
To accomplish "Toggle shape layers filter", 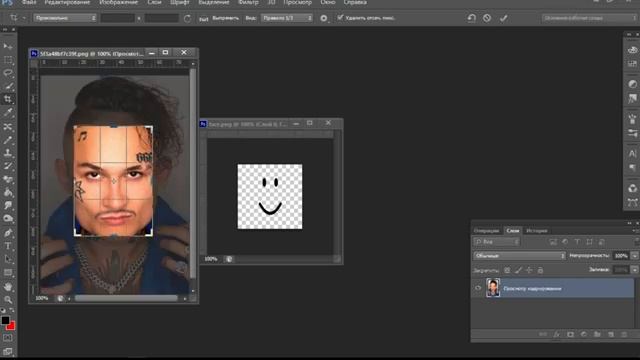I will click(x=589, y=242).
